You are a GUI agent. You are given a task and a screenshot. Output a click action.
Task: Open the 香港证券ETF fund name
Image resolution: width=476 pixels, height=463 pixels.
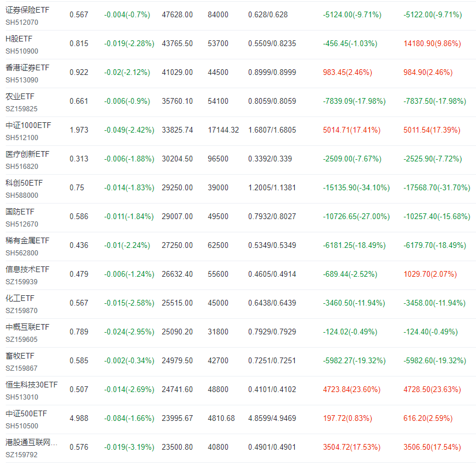(27, 67)
